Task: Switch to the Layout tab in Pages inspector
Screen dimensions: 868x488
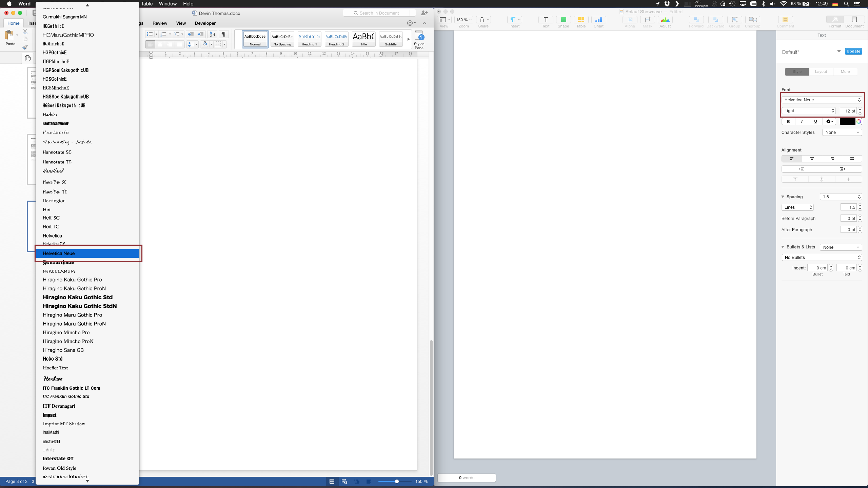Action: click(821, 72)
